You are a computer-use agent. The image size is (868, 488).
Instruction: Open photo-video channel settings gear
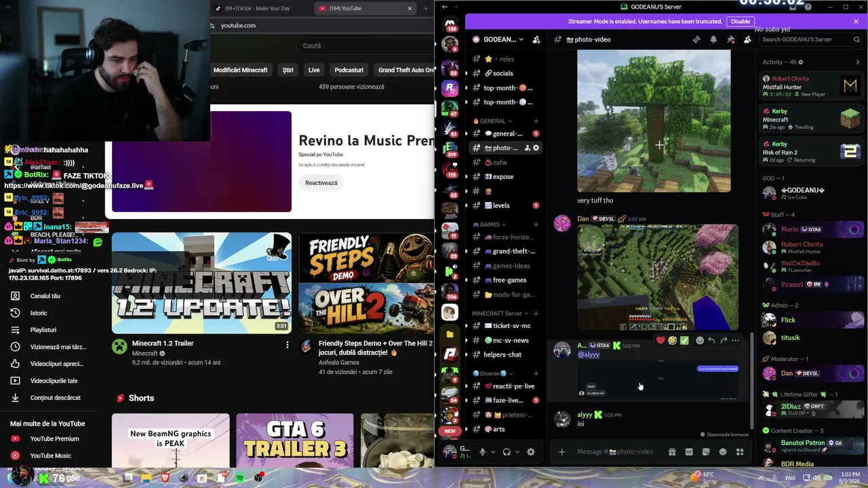click(536, 148)
